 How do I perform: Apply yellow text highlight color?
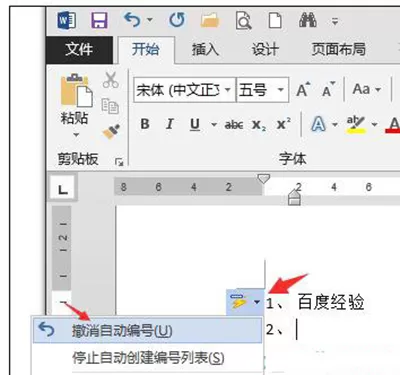pos(356,124)
